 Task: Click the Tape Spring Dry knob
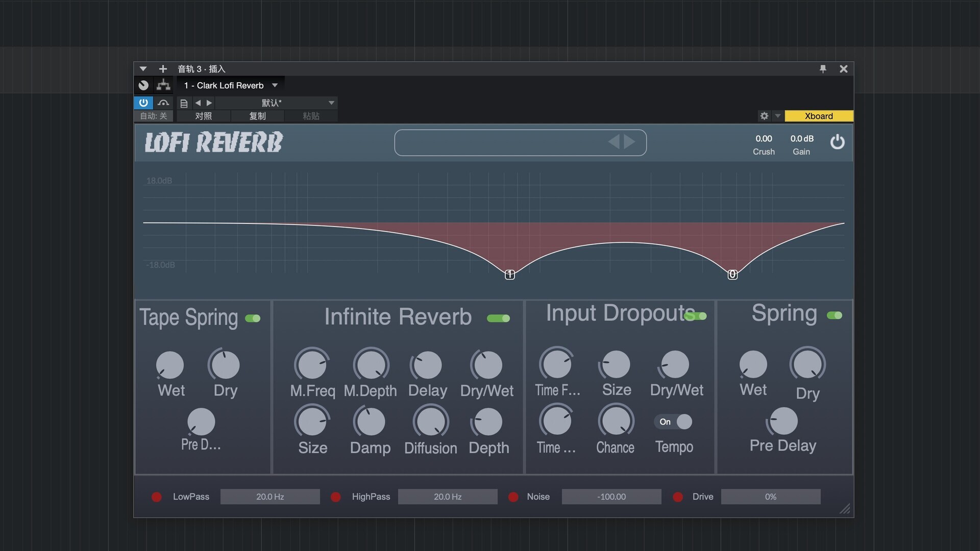(225, 365)
